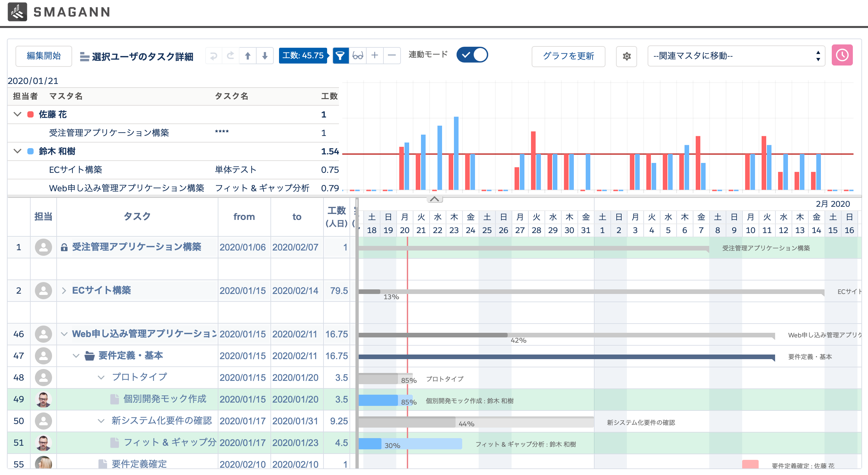The image size is (868, 475).
Task: Click the glasses view icon
Action: [x=357, y=56]
